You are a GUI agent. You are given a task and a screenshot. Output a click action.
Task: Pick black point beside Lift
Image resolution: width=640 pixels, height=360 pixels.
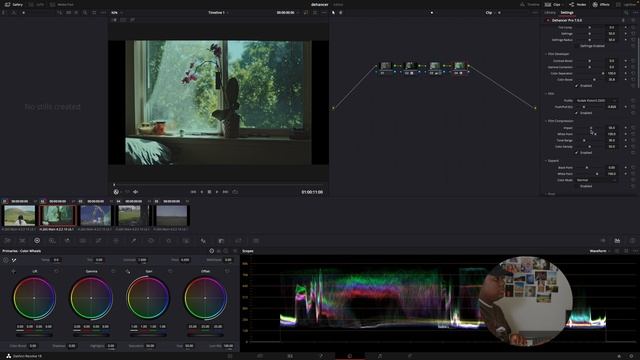tap(13, 271)
